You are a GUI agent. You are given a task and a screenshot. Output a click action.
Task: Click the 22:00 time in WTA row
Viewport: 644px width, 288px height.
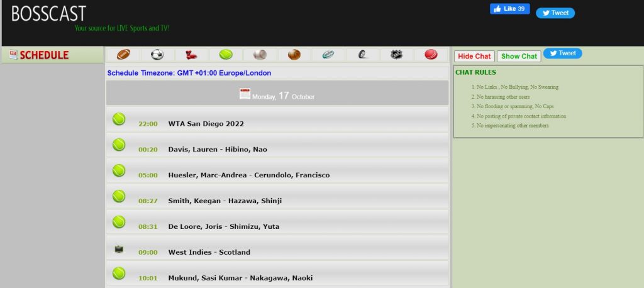tap(148, 124)
